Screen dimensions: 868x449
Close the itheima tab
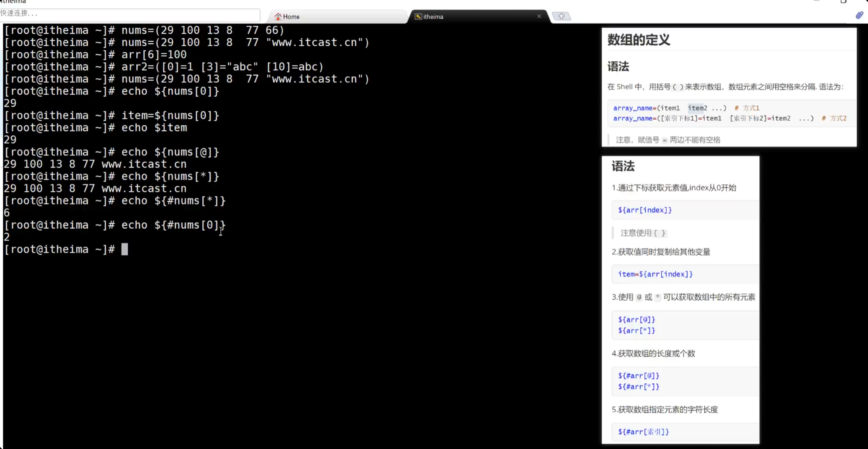tap(539, 16)
